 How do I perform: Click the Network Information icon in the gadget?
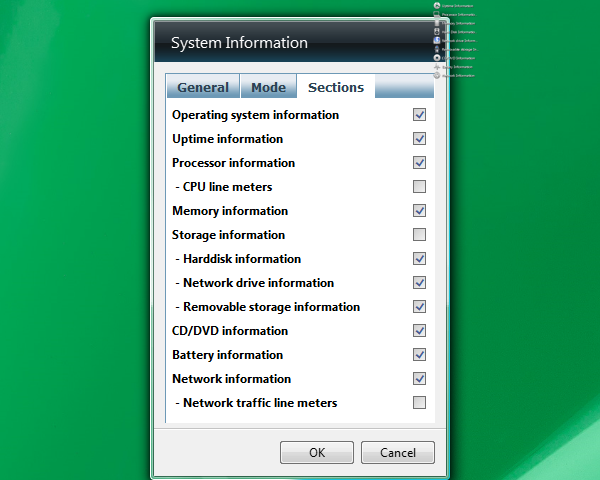pos(437,75)
